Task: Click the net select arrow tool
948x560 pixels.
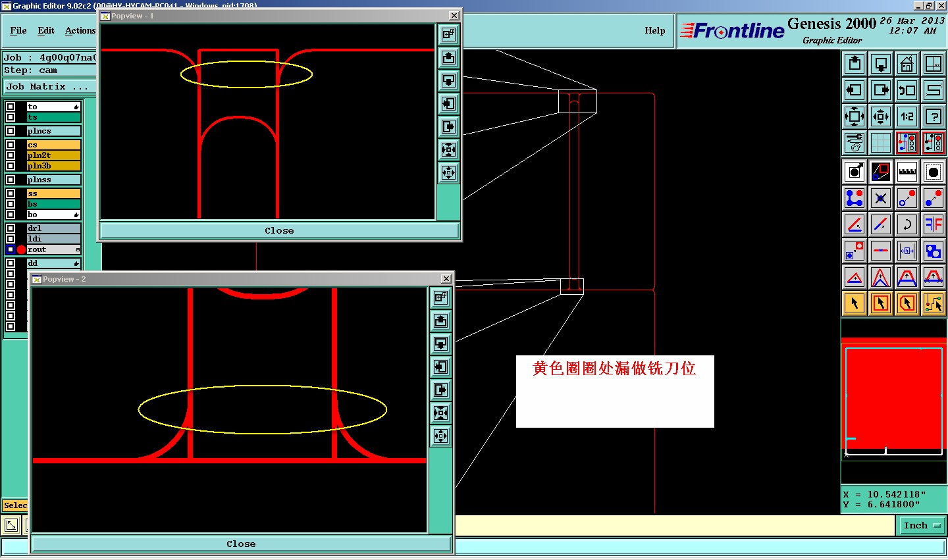Action: [x=934, y=303]
